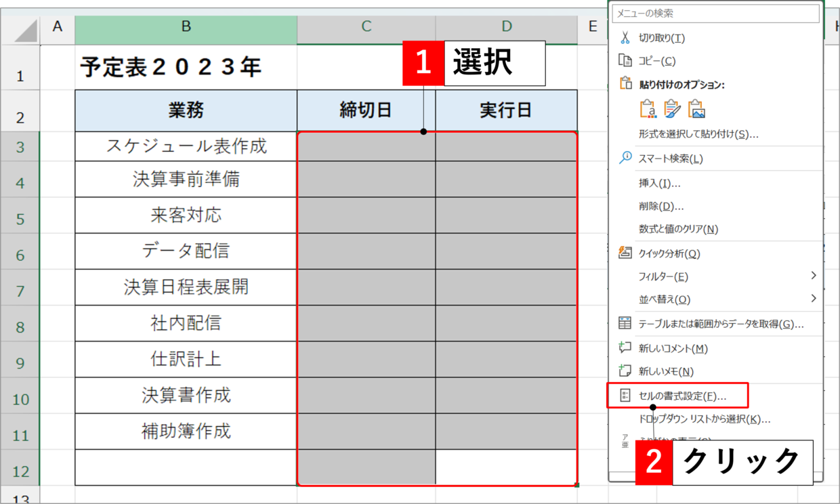The width and height of the screenshot is (840, 504).
Task: Click the クイック分析 icon
Action: pos(625,253)
